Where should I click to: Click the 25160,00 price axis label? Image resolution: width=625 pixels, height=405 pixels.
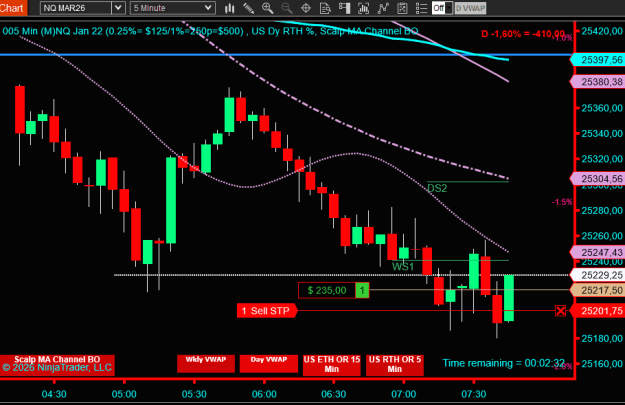[x=602, y=364]
